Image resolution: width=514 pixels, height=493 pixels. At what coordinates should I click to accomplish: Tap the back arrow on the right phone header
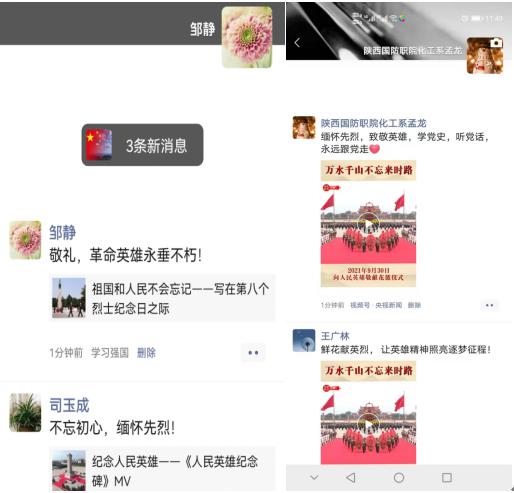pos(297,43)
